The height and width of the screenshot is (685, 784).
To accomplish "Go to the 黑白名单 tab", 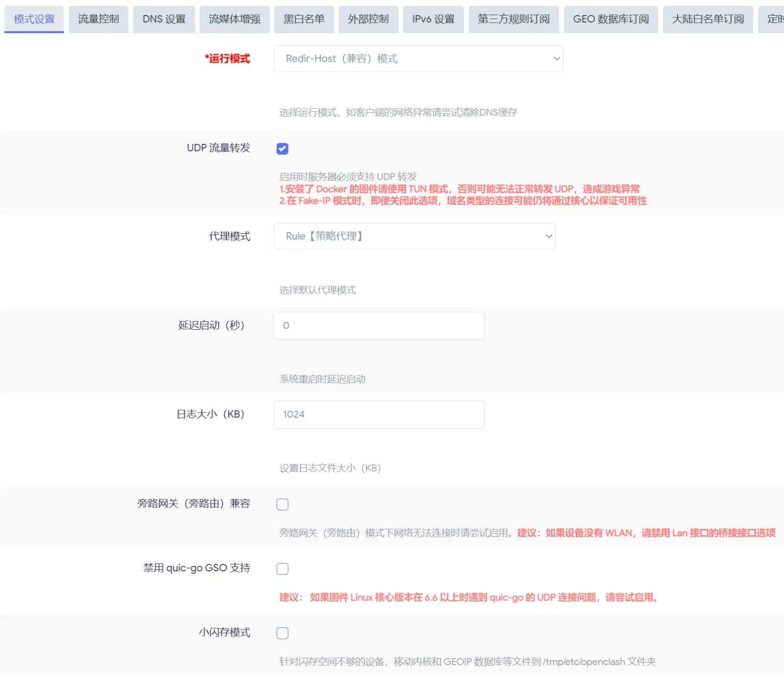I will click(x=304, y=19).
